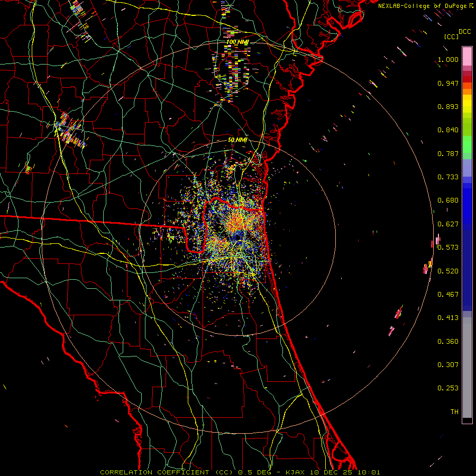Click the 0.413 scale value
This screenshot has width=476, height=476.
448,318
